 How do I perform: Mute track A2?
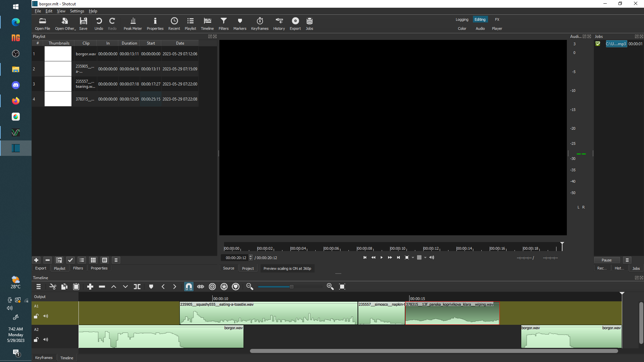tap(46, 340)
